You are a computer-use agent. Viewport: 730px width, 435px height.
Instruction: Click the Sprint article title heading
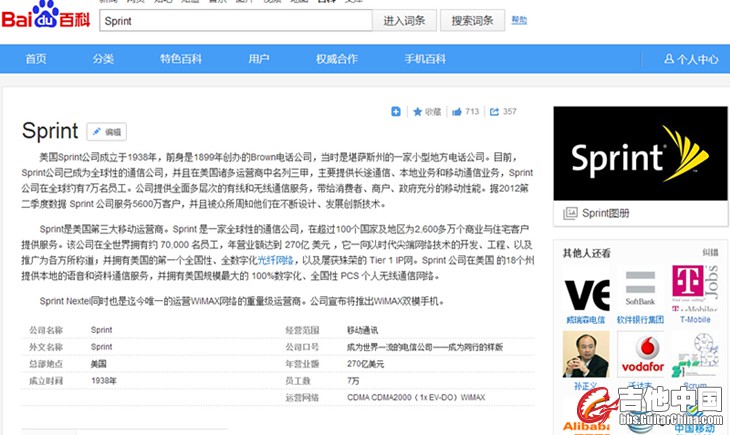click(x=50, y=131)
